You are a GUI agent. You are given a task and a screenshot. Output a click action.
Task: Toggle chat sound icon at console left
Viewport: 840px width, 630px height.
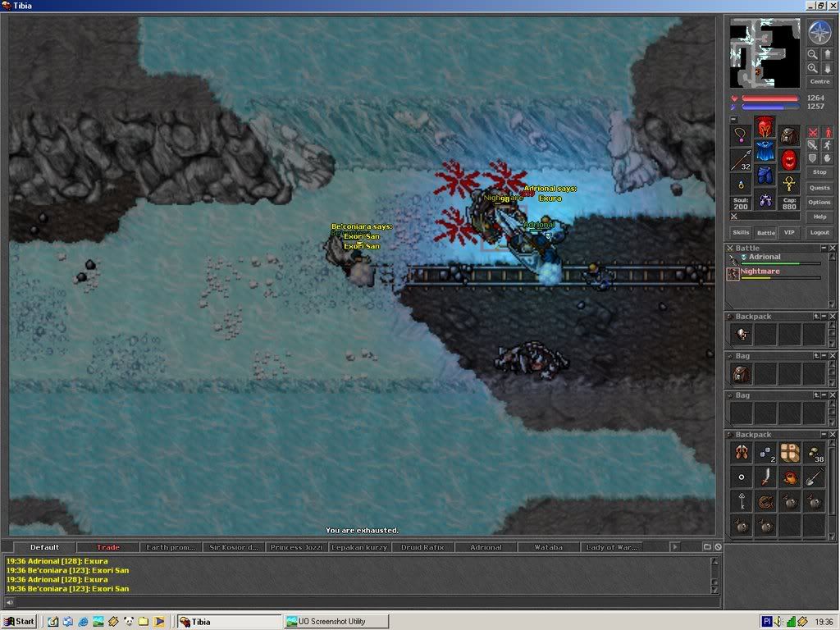tap(9, 603)
